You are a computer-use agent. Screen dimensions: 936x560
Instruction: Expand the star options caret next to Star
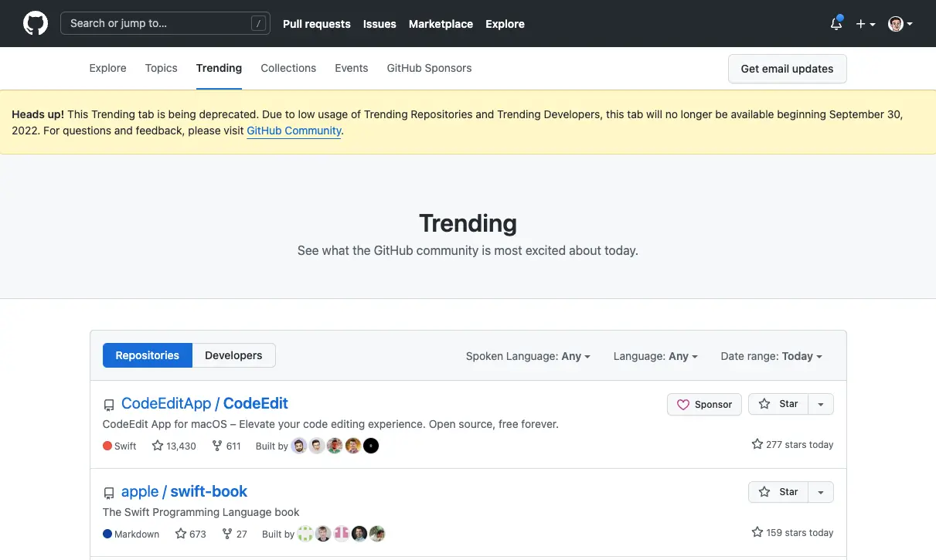[820, 403]
